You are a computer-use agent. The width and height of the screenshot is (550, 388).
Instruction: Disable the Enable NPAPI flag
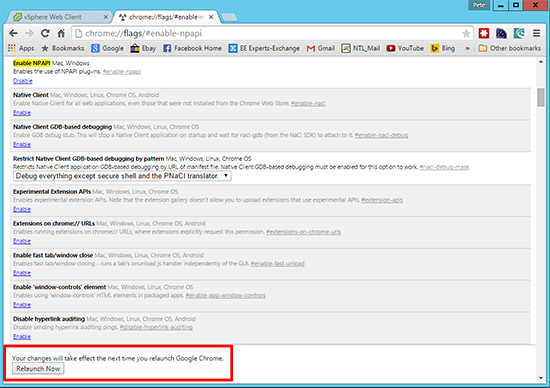(23, 81)
